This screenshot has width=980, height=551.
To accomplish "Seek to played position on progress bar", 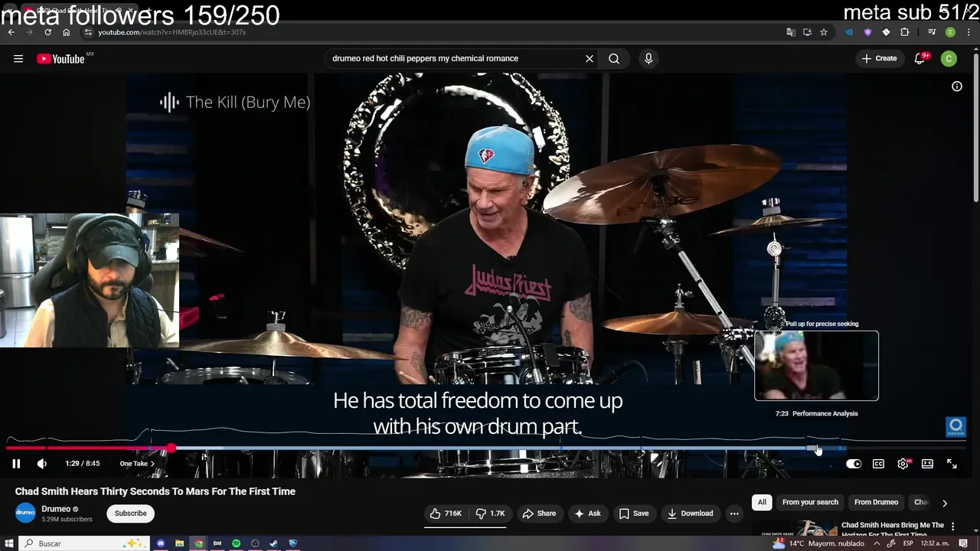I will click(171, 448).
